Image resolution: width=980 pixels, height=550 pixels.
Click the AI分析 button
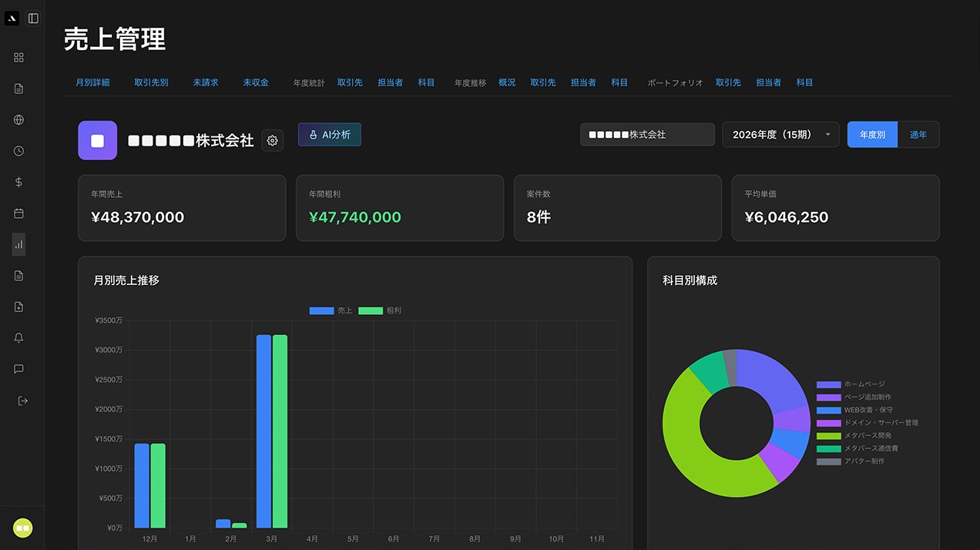[330, 135]
